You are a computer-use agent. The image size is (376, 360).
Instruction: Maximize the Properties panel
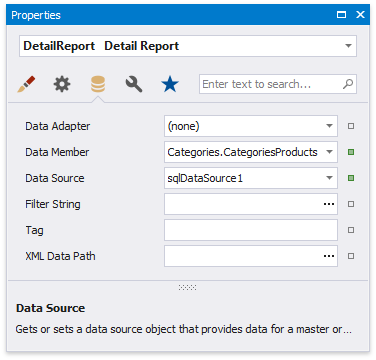[x=341, y=15]
